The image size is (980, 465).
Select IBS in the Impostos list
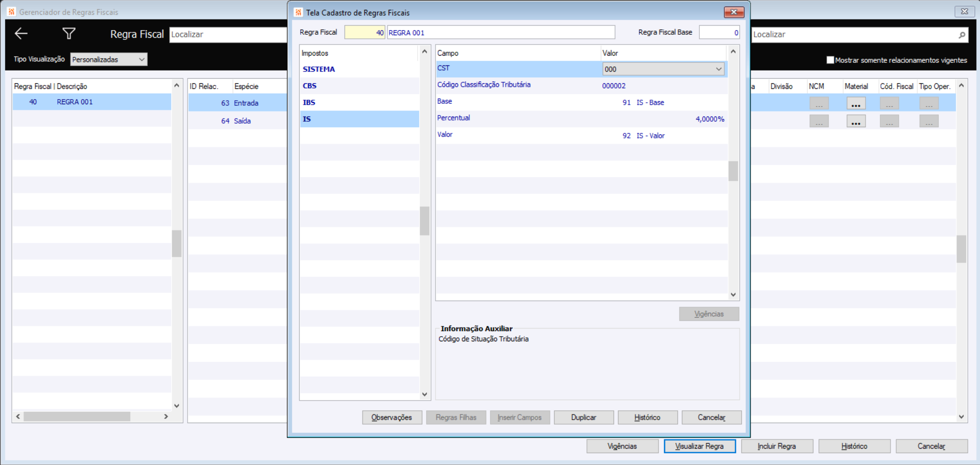(359, 102)
